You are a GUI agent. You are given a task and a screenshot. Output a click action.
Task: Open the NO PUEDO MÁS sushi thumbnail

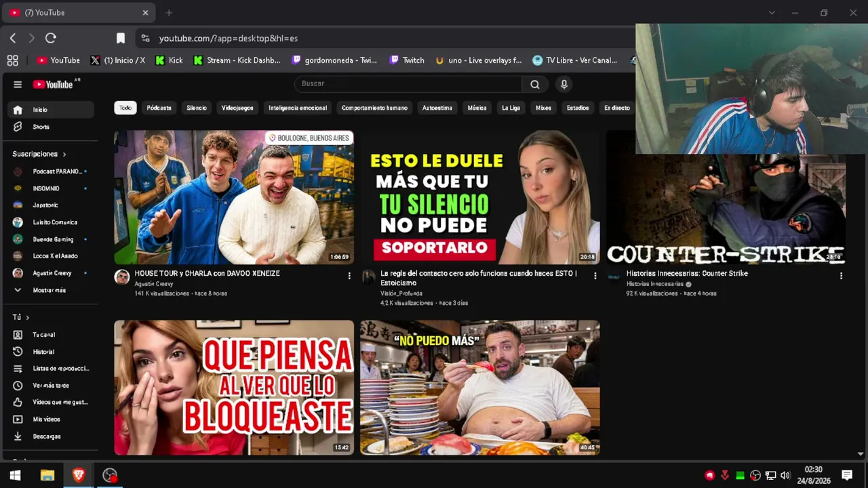[480, 387]
